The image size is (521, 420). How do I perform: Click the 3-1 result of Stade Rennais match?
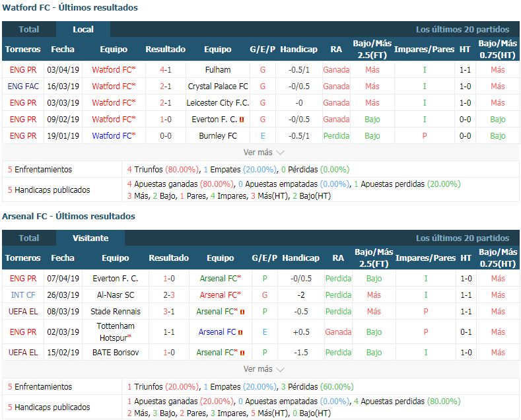tap(169, 312)
